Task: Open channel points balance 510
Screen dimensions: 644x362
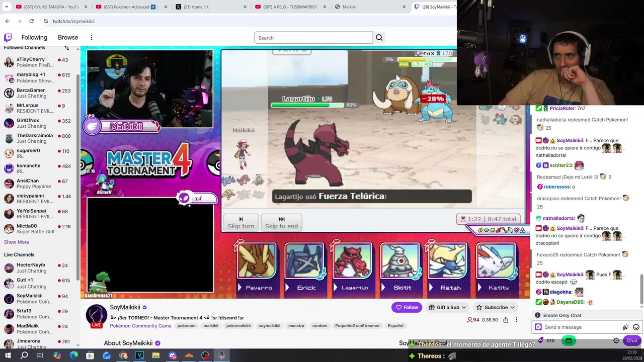Action: pos(546,340)
